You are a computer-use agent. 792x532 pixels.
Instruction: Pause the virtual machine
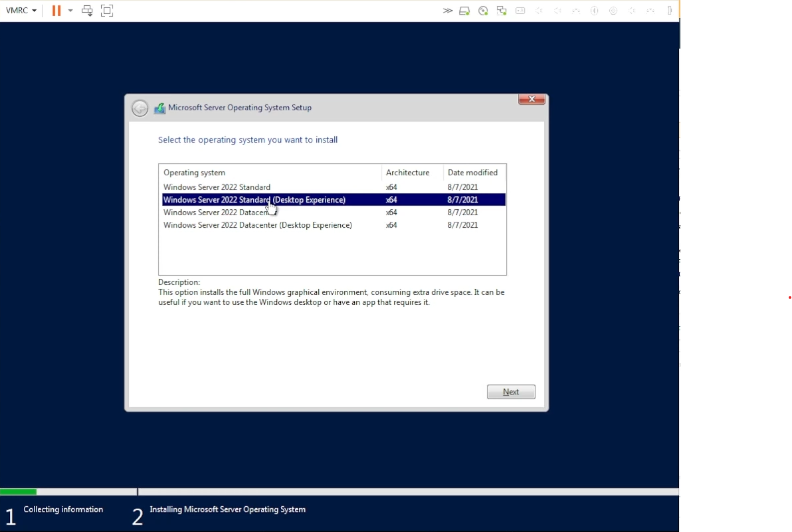coord(56,10)
